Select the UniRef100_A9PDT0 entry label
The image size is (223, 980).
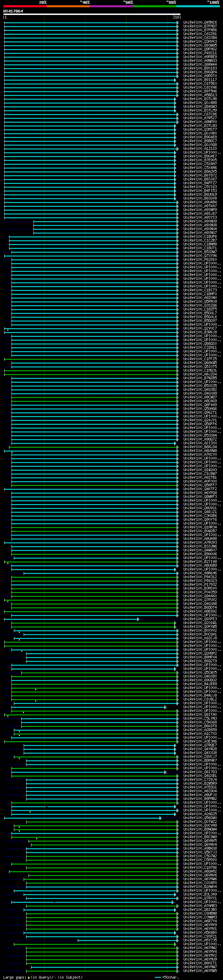(x=200, y=76)
